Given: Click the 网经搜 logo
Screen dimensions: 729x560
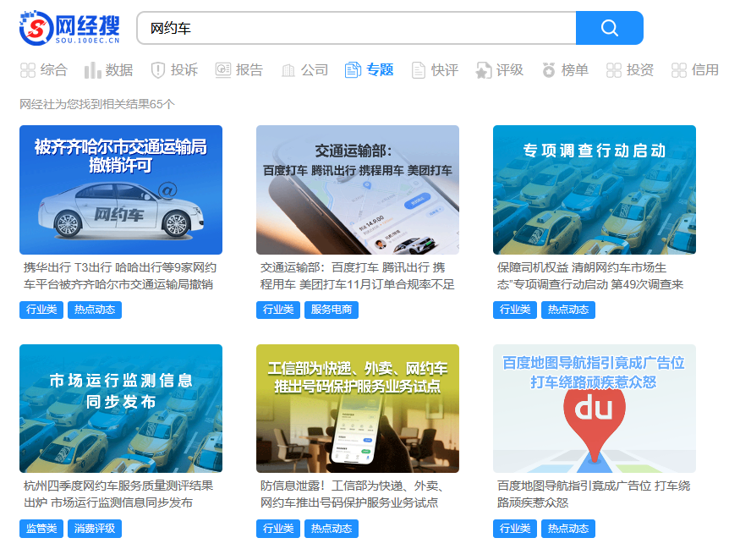Looking at the screenshot, I should pos(70,26).
